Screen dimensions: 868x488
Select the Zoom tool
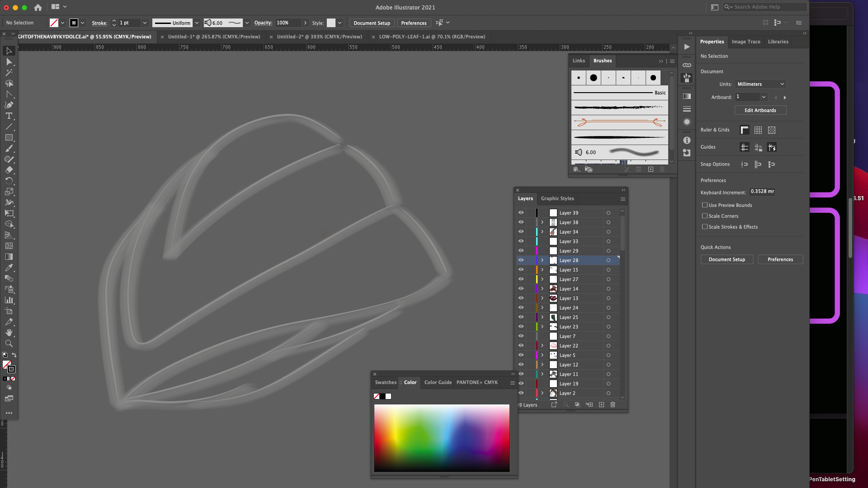(x=9, y=343)
